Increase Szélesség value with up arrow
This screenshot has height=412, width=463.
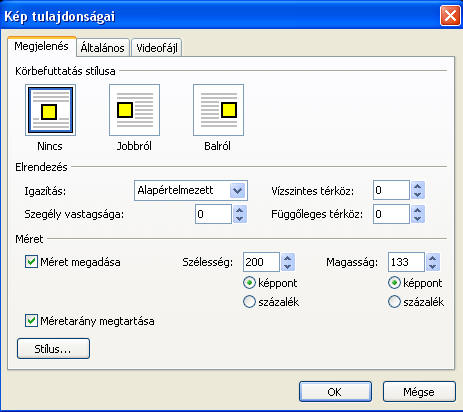tap(288, 258)
